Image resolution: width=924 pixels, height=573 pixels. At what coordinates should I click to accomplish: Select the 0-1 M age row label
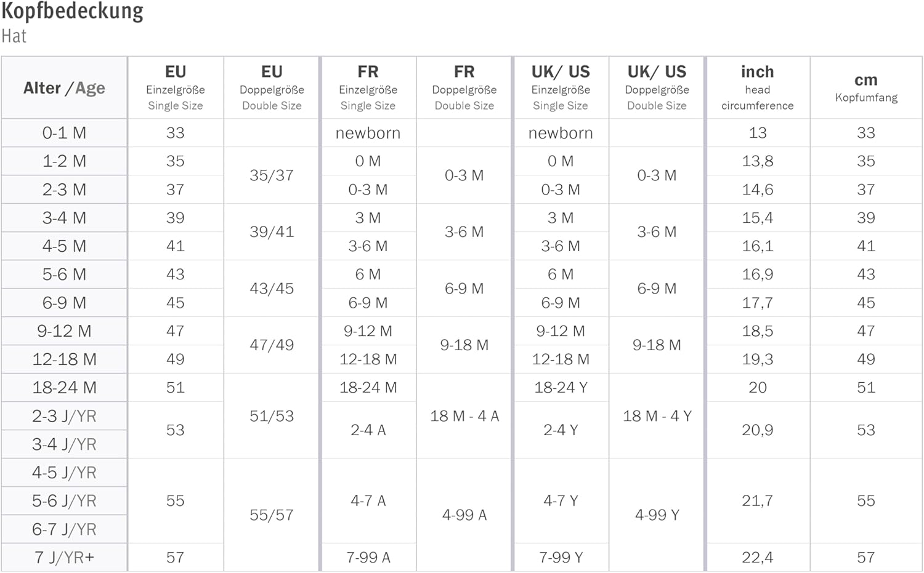(x=64, y=133)
